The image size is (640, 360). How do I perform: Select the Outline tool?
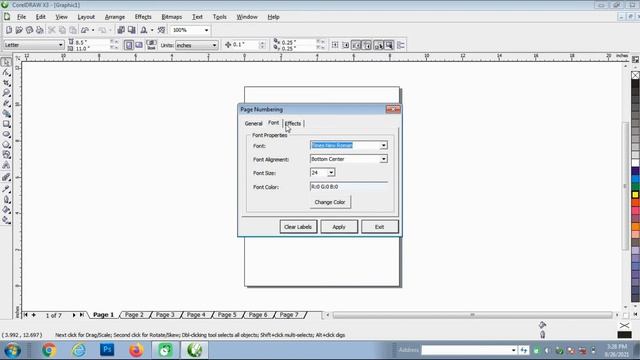tap(6, 200)
